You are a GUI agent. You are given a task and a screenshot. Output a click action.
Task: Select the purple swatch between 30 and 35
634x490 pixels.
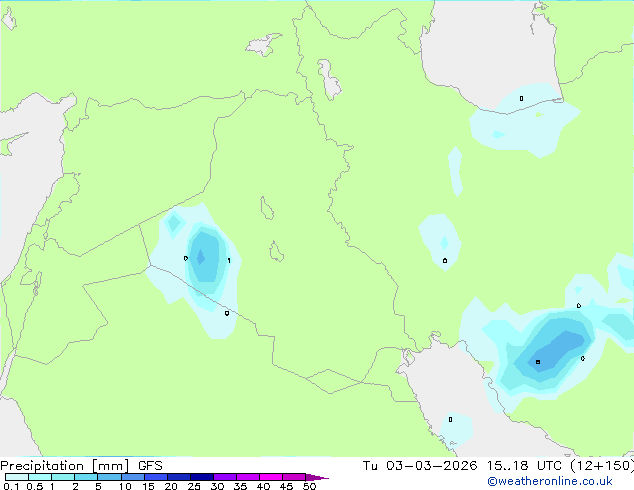(225, 477)
